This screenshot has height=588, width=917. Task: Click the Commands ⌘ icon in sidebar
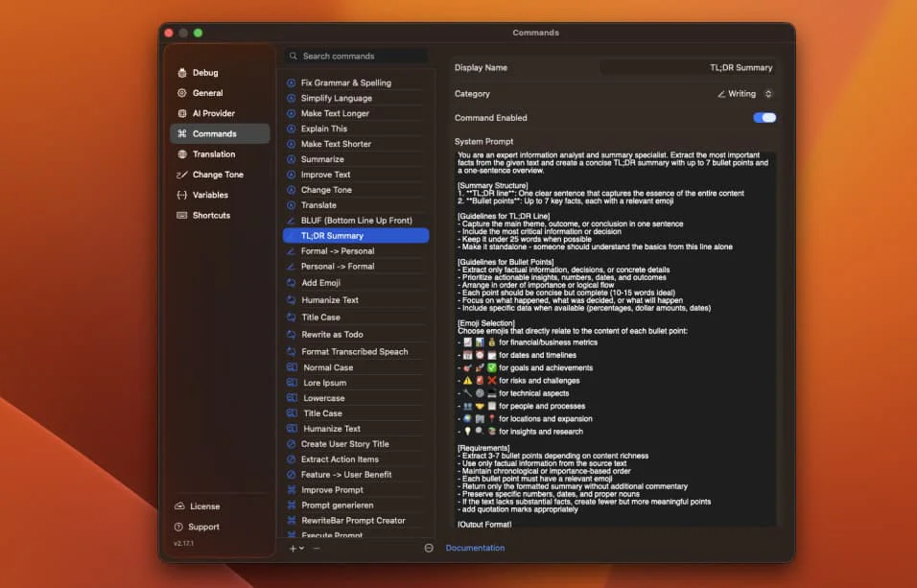[181, 133]
